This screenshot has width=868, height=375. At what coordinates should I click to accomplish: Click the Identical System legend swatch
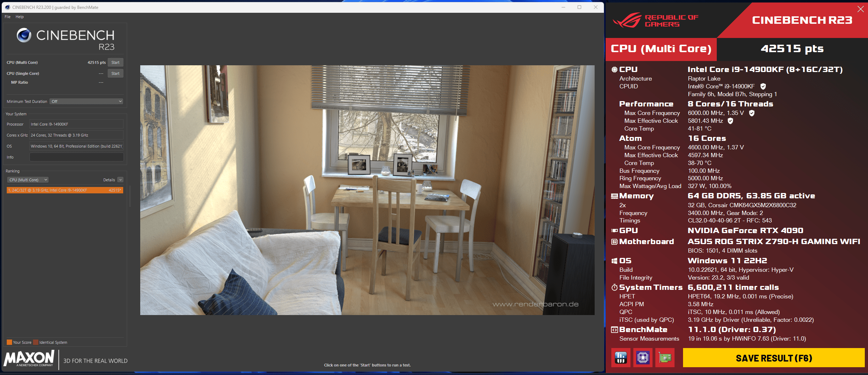point(36,342)
